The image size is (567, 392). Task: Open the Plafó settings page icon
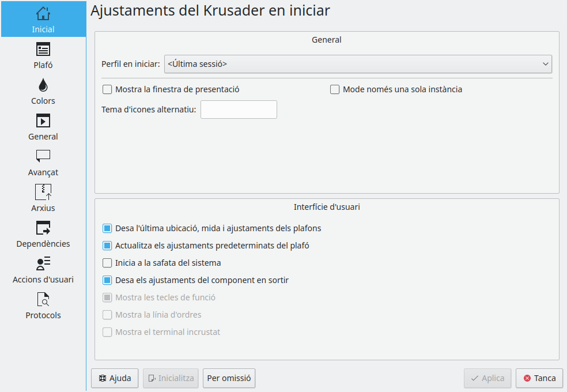tap(43, 50)
